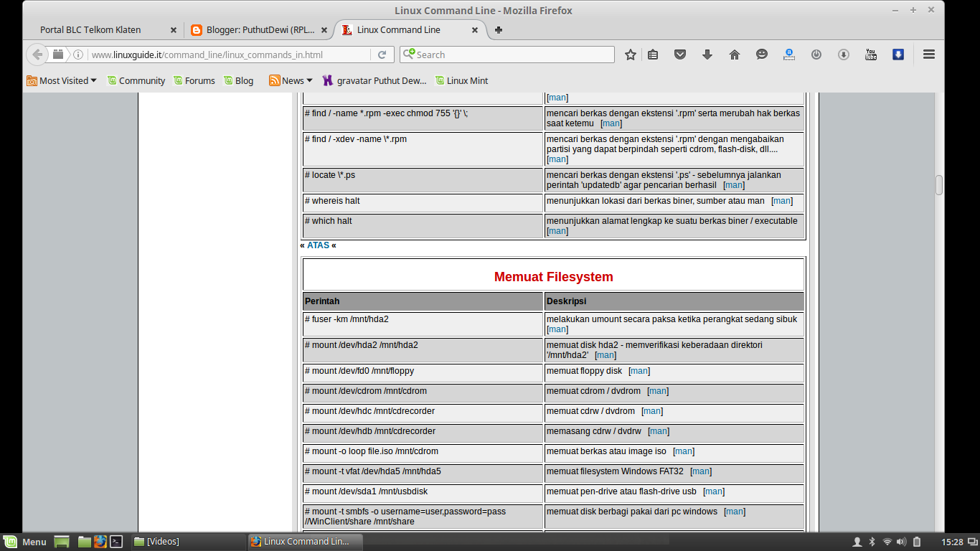Expand the Most Visited bookmarks dropdown
Viewport: 980px width, 551px height.
click(62, 81)
